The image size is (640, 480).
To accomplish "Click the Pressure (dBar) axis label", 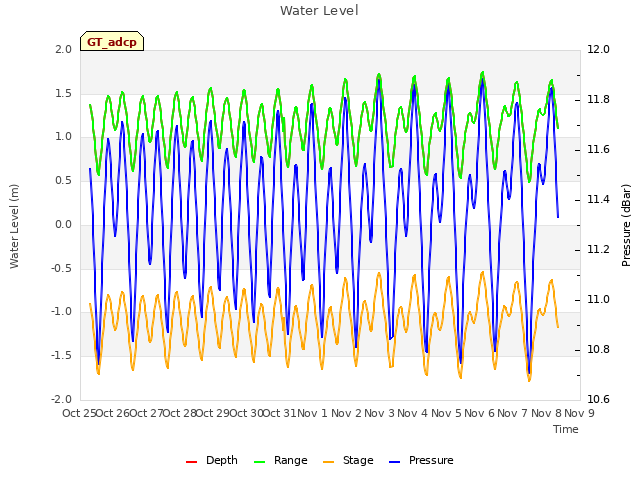I will tap(626, 225).
